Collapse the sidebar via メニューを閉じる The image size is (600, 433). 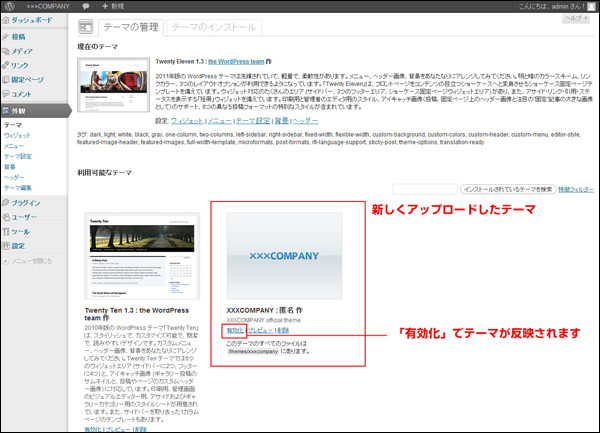(33, 261)
